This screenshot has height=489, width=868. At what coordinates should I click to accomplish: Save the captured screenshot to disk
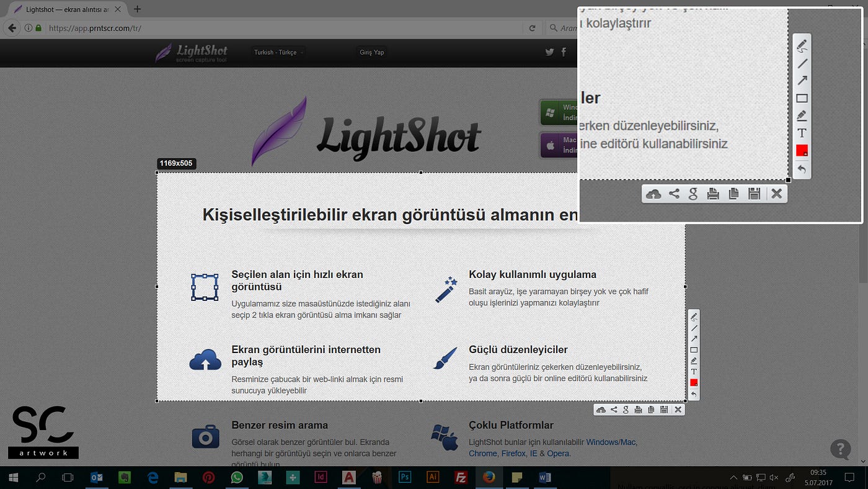click(x=754, y=193)
